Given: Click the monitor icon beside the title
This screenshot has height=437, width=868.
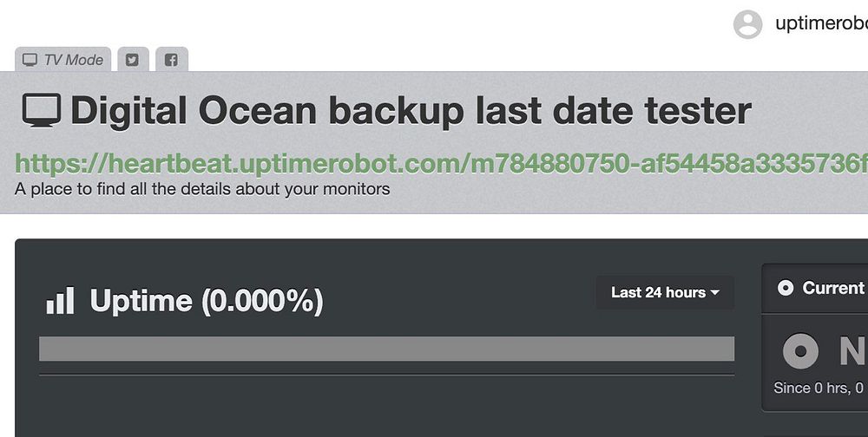Looking at the screenshot, I should click(41, 111).
